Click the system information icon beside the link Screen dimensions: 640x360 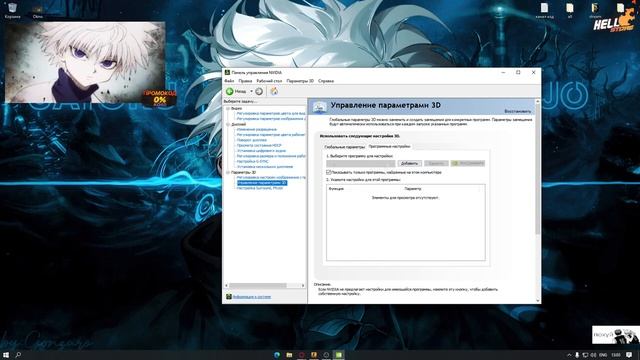tap(229, 297)
